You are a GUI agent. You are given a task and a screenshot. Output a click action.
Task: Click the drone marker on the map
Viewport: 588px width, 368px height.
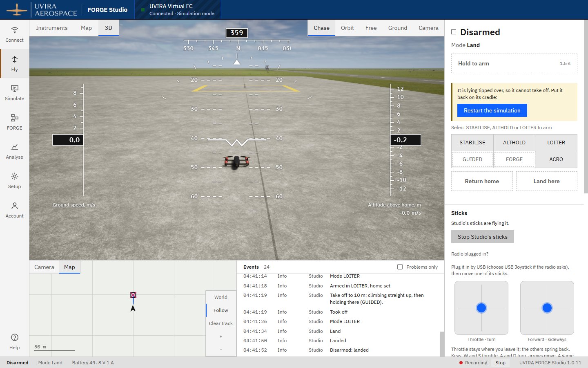(x=133, y=308)
